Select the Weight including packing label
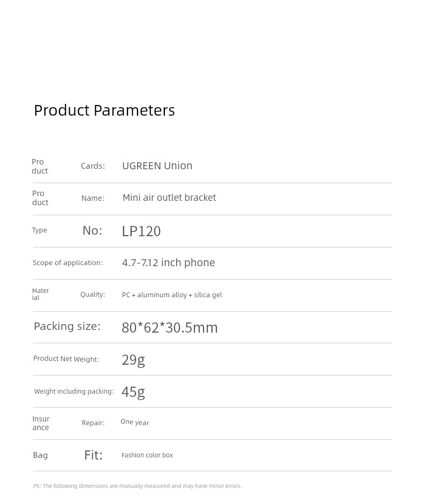The width and height of the screenshot is (423, 504). click(x=74, y=392)
